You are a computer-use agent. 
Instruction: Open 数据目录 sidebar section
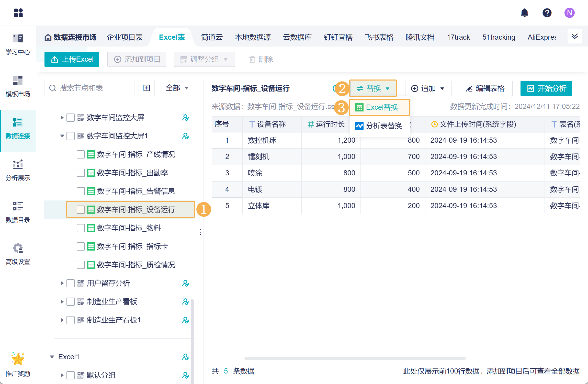(x=18, y=212)
